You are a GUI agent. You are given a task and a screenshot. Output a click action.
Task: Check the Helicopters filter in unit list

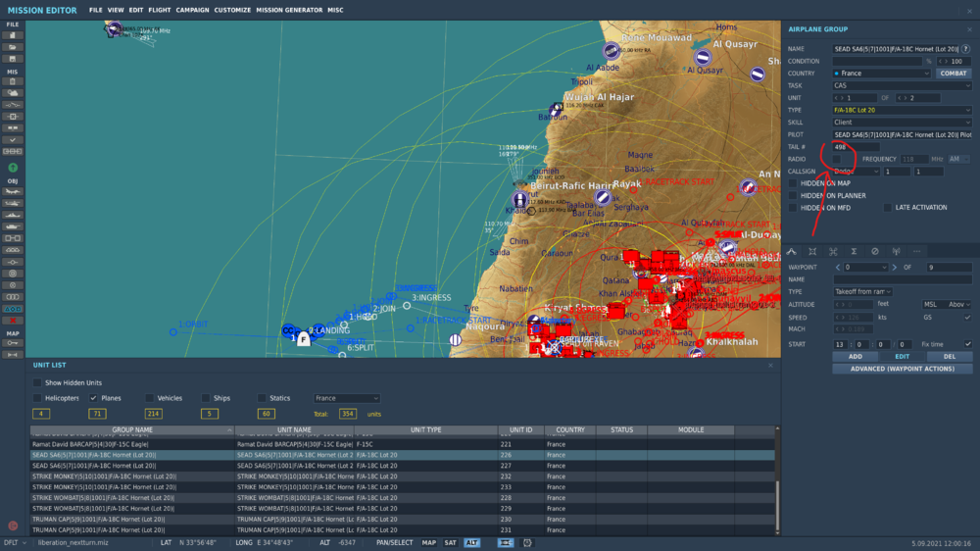(37, 398)
